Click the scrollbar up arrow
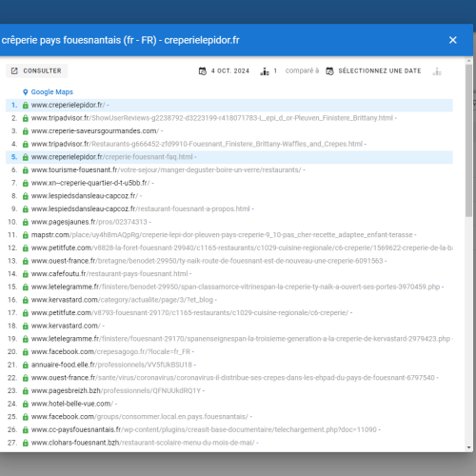 pos(469,61)
